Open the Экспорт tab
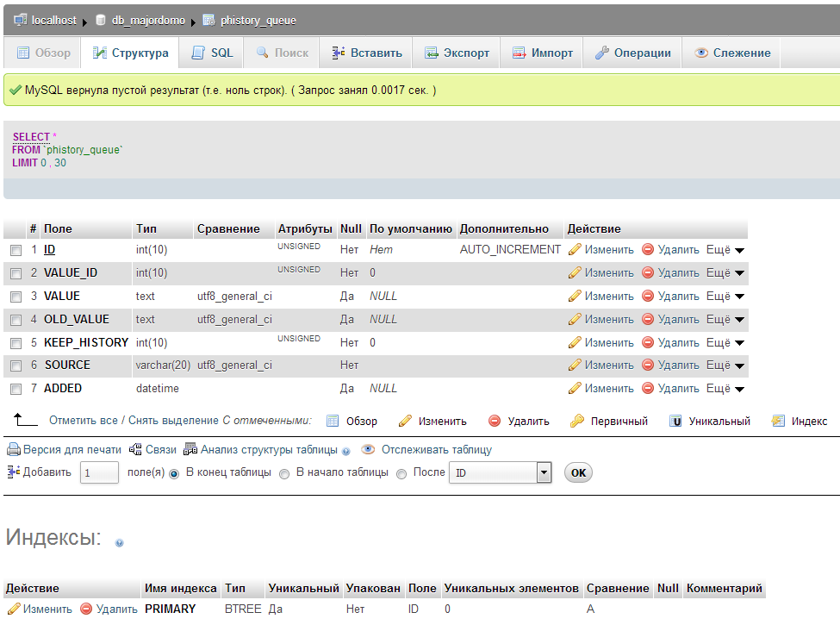This screenshot has width=840, height=625. (x=457, y=53)
